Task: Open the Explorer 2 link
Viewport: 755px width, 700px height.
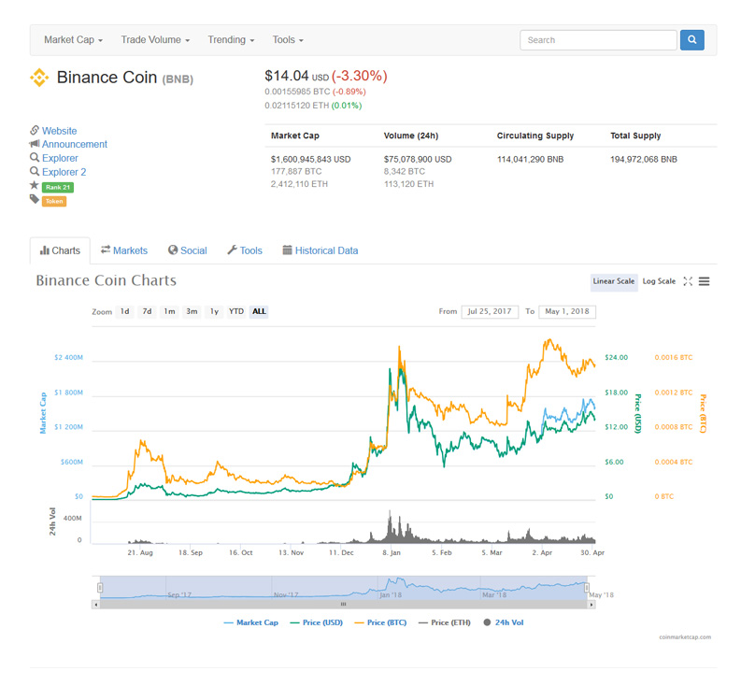Action: pos(64,172)
